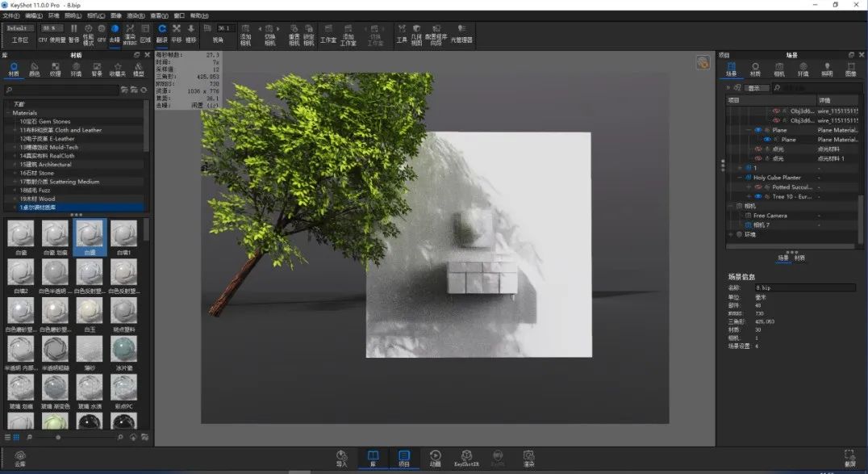Screen dimensions: 868x474
Task: Switch to the Colors tab in the library
Action: pos(35,69)
